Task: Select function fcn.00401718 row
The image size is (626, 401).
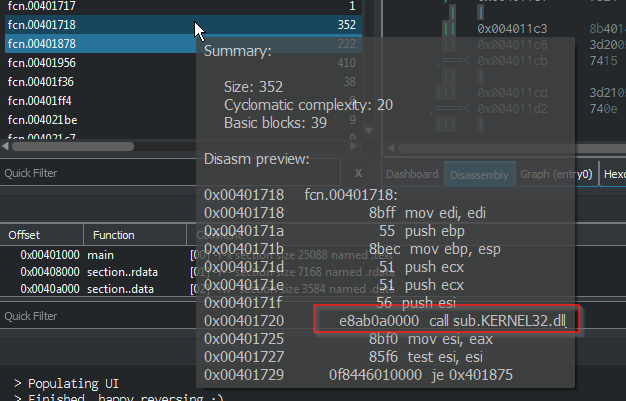Action: click(x=183, y=25)
